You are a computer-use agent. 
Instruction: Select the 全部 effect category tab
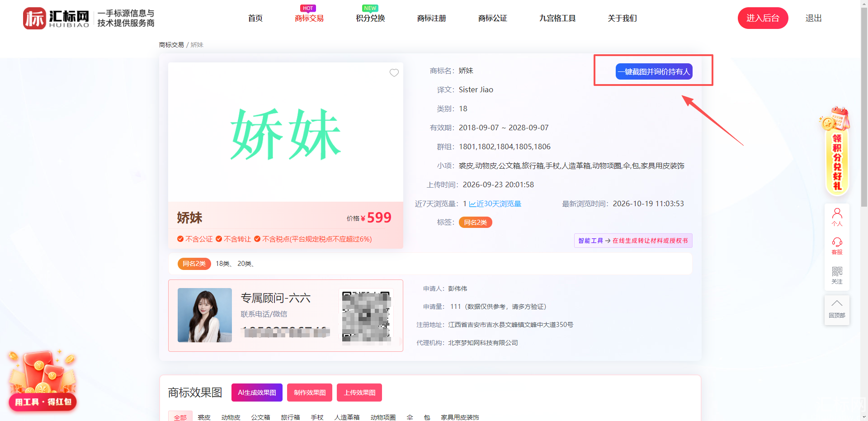(x=180, y=416)
